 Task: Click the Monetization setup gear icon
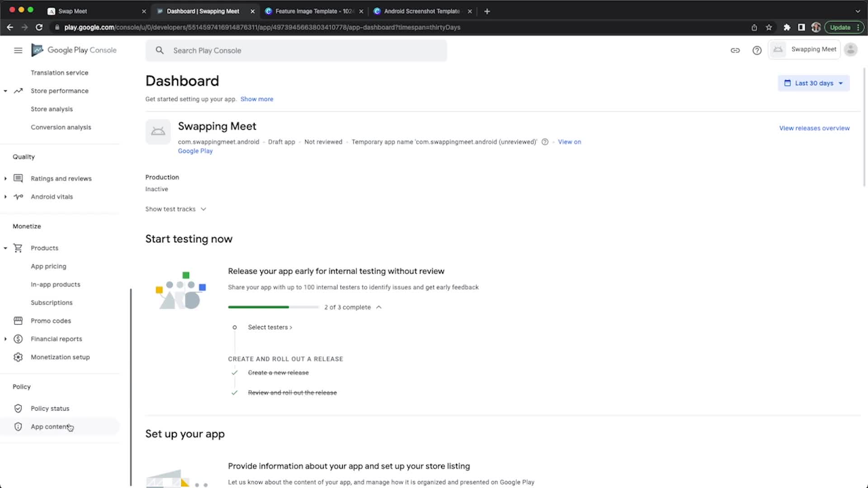(x=18, y=357)
